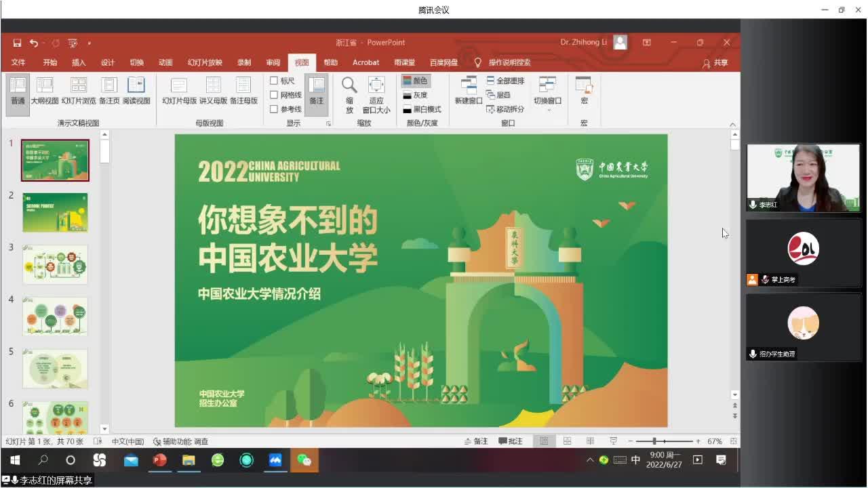Open the Zoom magnifier tool (缩放)

(x=349, y=94)
